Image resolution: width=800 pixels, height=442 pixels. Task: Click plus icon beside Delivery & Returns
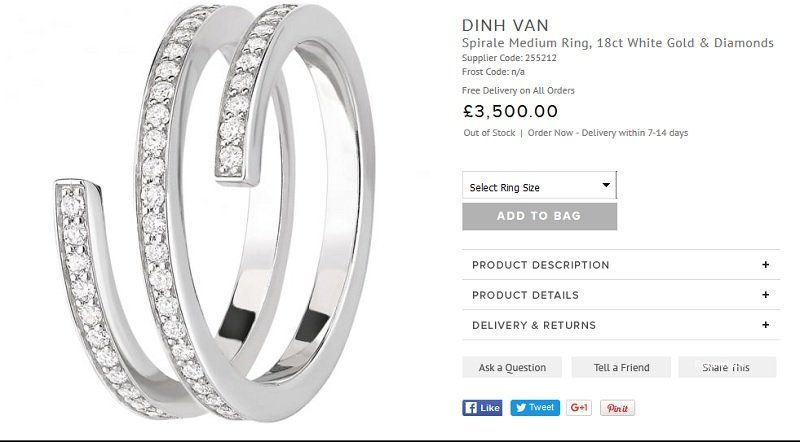[765, 325]
